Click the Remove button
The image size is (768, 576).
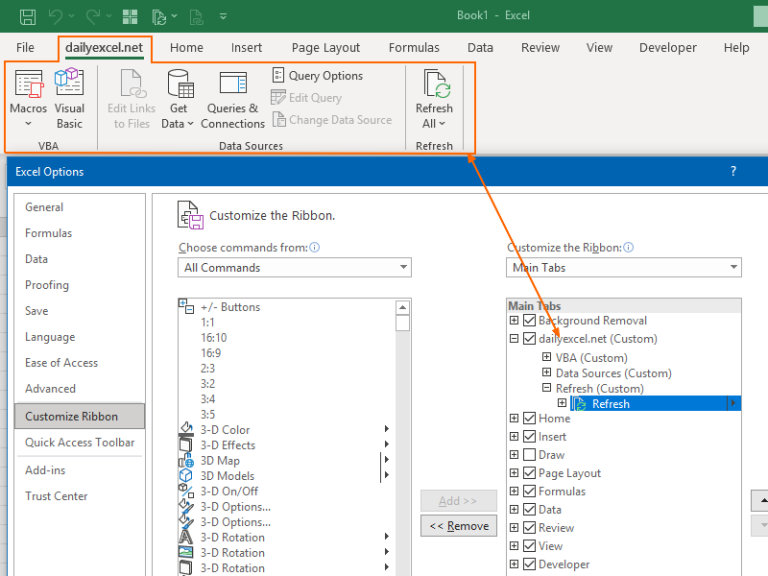pos(459,526)
